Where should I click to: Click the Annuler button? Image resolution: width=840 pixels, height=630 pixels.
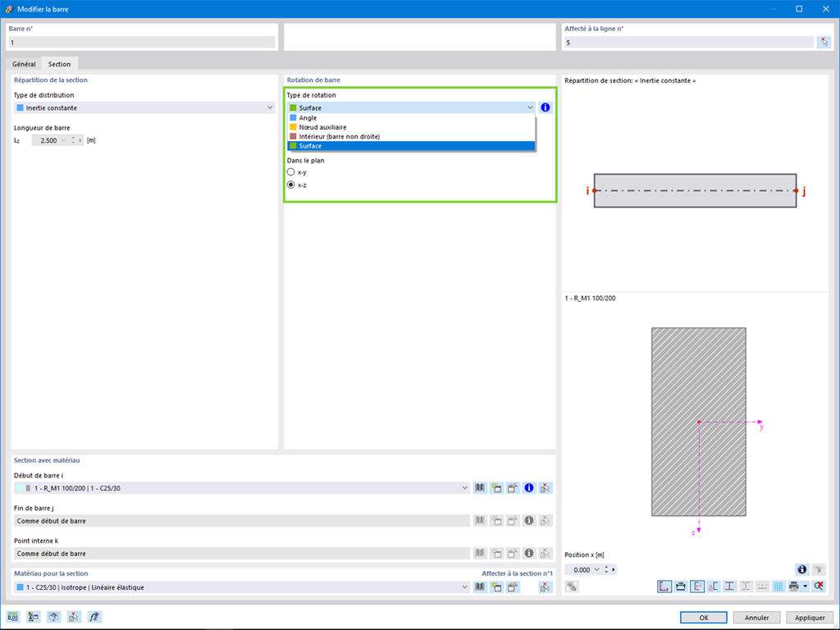756,617
